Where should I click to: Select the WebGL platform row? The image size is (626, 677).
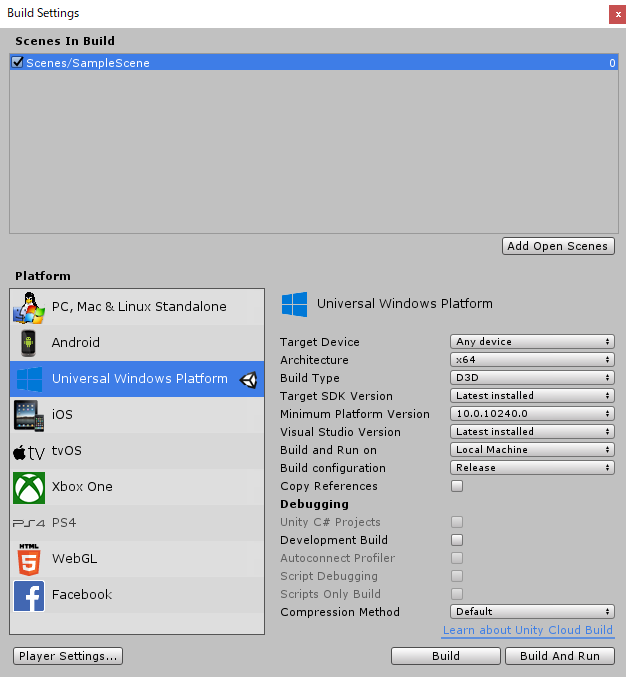pyautogui.click(x=137, y=559)
